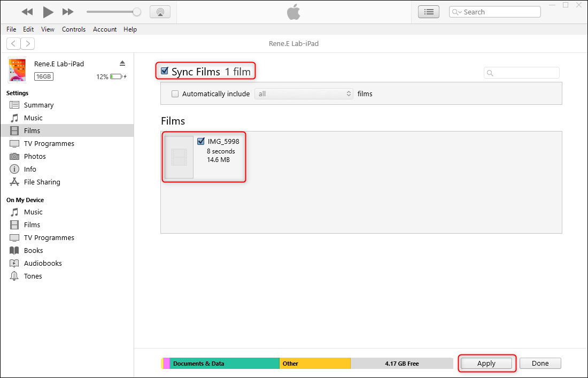Open the File menu
This screenshot has height=378, width=588.
pyautogui.click(x=11, y=29)
